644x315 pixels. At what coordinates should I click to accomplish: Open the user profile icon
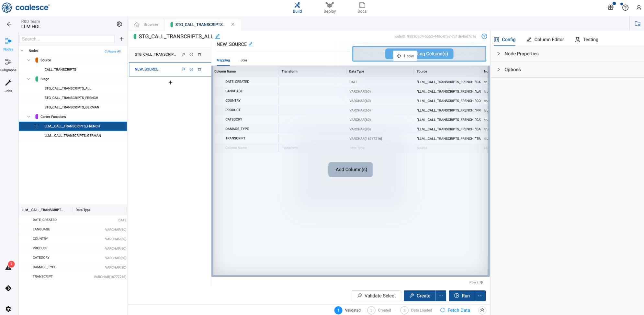pyautogui.click(x=638, y=7)
